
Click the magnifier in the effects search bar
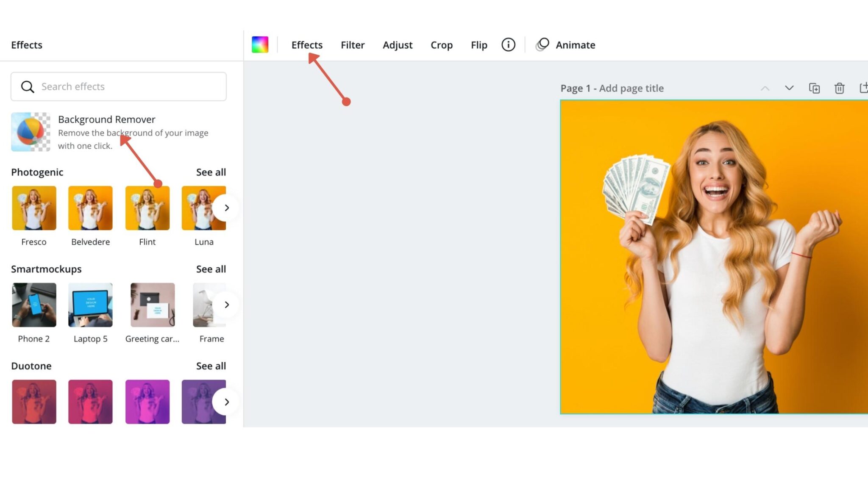(28, 86)
